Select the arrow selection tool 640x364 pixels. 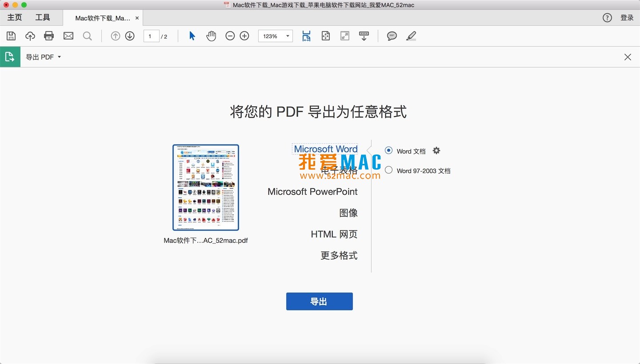(192, 36)
